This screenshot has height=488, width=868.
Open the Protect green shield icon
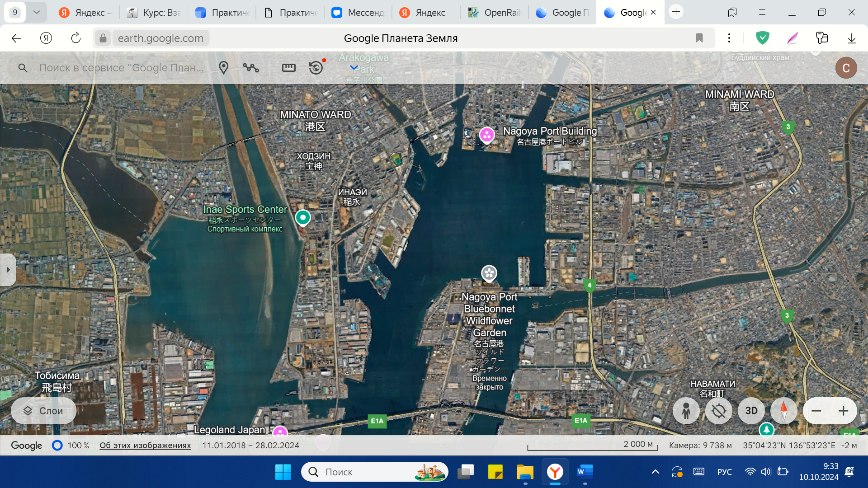[x=763, y=38]
